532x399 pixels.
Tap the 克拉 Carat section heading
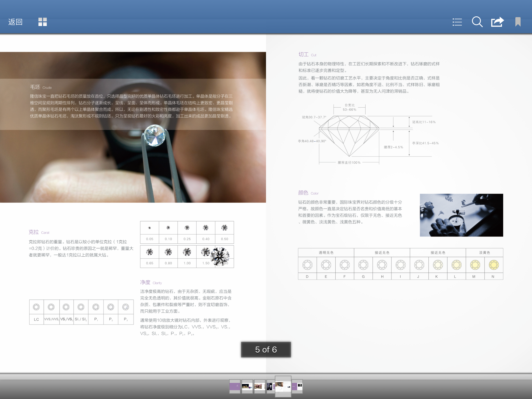click(39, 232)
